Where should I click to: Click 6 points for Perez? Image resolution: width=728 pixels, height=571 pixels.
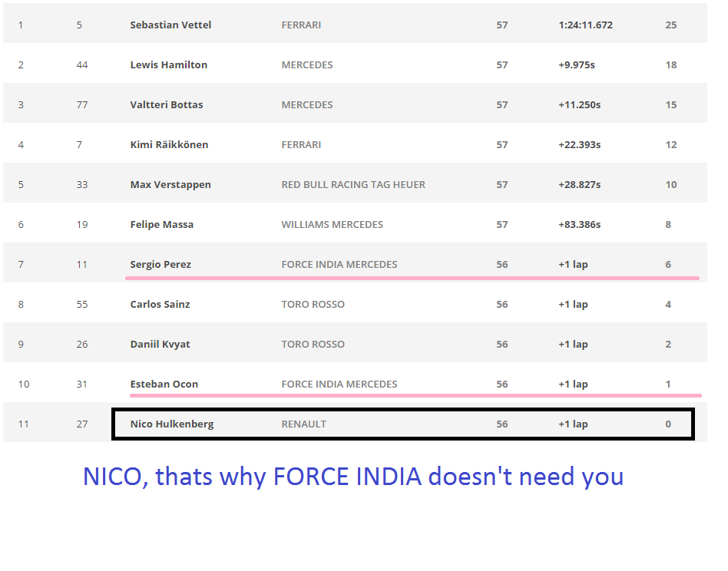[668, 265]
